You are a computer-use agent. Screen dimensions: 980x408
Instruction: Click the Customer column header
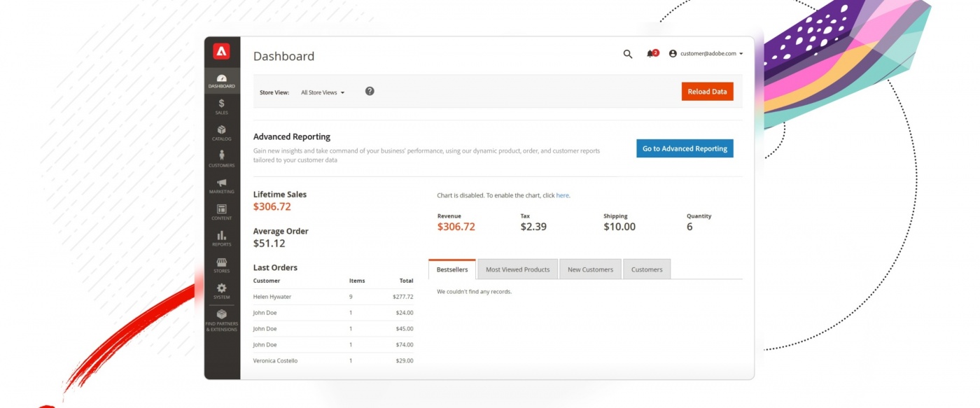(x=265, y=281)
